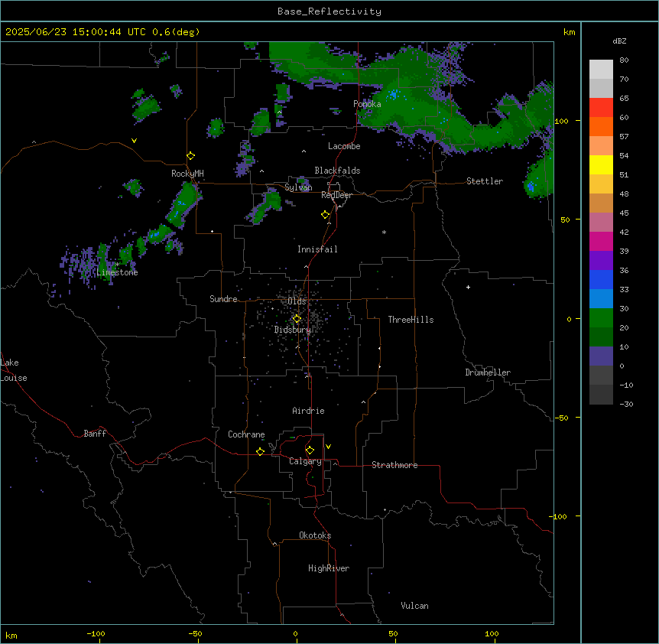
Task: Select the purple swatch beside 39 in legend
Action: click(x=601, y=260)
